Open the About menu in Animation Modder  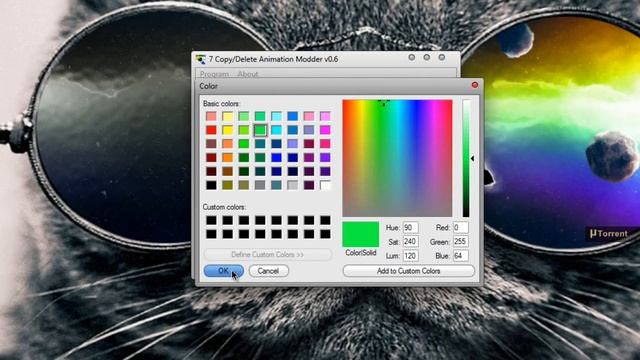coord(248,74)
